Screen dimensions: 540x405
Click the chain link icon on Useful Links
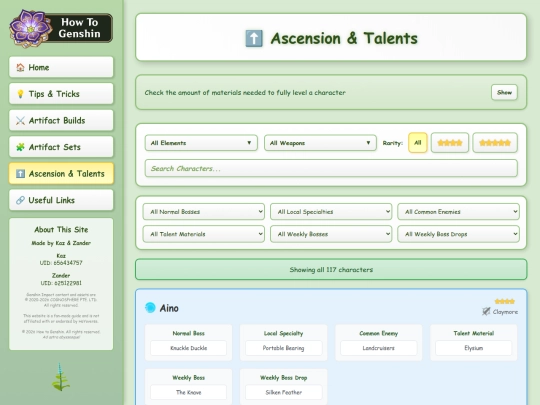click(x=20, y=200)
